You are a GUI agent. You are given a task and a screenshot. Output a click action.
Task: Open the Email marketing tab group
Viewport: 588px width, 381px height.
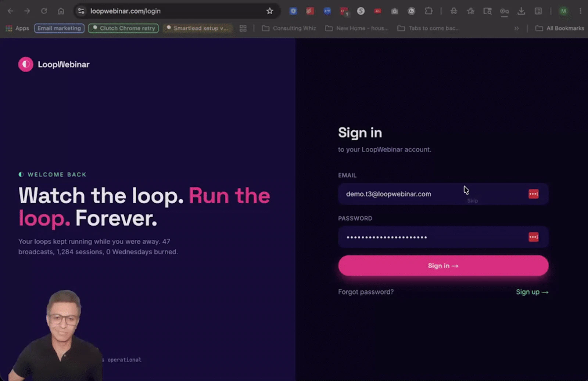pos(59,28)
